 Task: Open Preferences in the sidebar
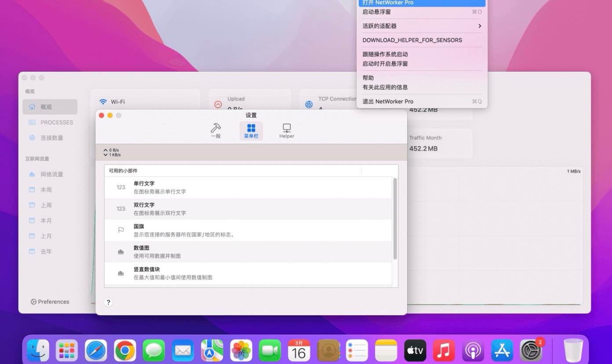point(50,302)
